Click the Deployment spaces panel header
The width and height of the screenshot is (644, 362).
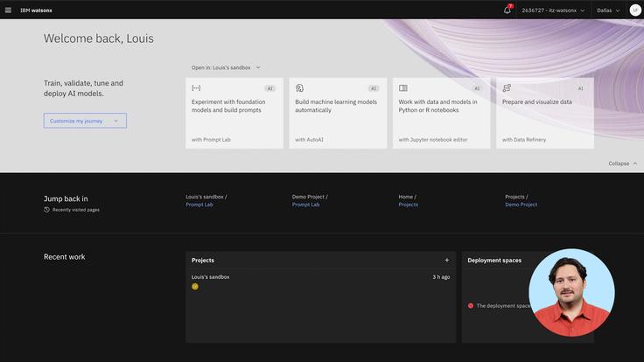click(494, 261)
